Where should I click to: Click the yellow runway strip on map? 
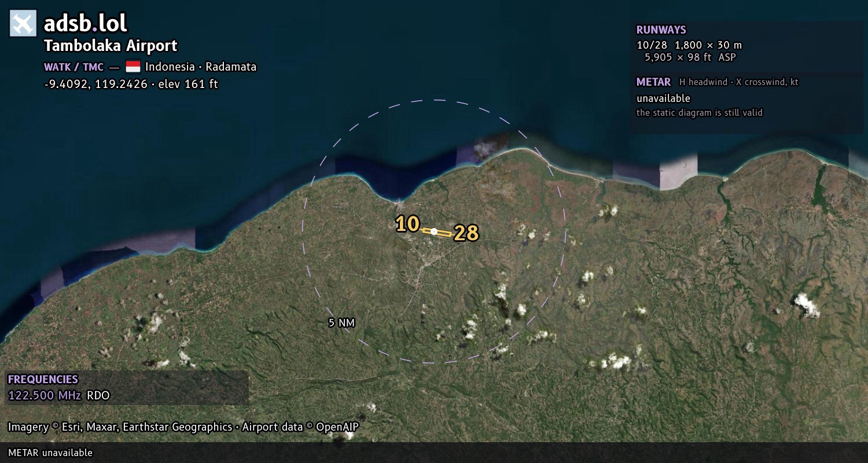click(x=437, y=232)
